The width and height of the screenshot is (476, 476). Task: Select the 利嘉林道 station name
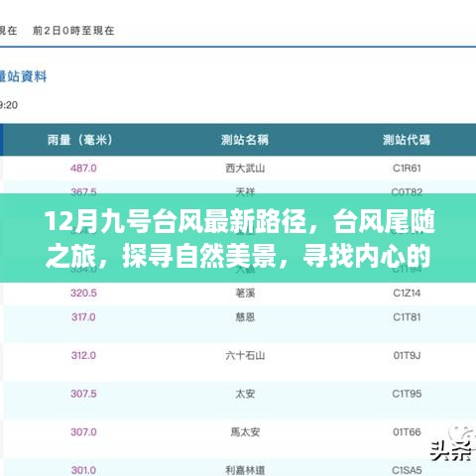245,470
